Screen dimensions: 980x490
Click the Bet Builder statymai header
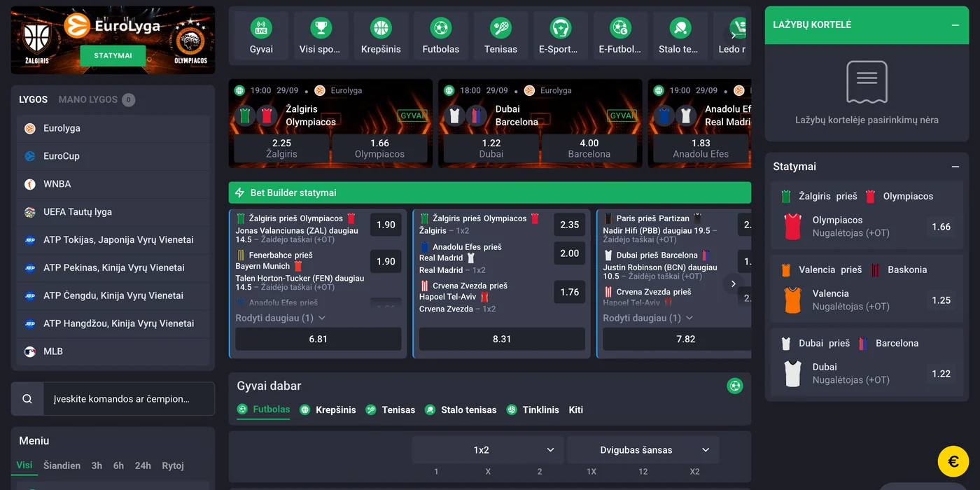(490, 192)
